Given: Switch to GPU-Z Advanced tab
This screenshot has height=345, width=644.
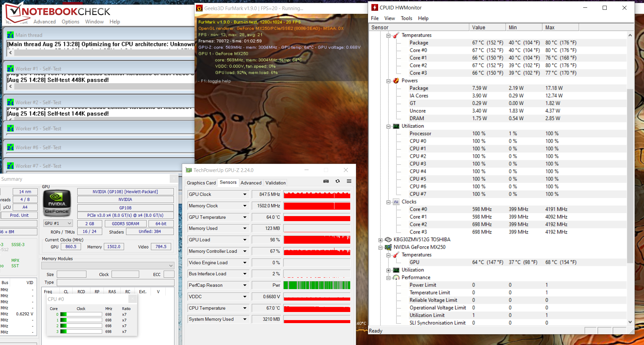Looking at the screenshot, I should (251, 183).
